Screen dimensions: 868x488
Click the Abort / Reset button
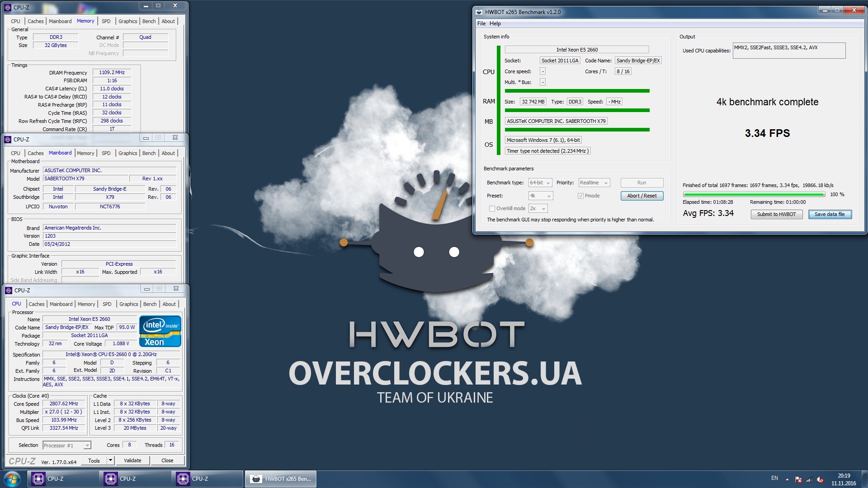click(x=642, y=196)
